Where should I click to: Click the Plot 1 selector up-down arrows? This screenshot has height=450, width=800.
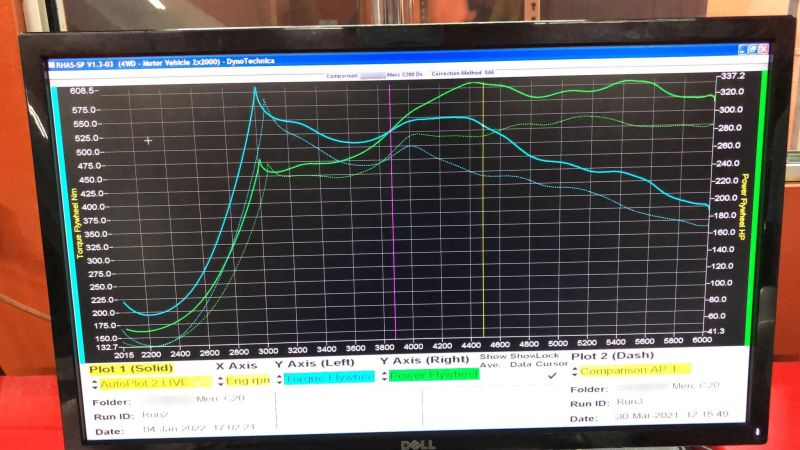(94, 384)
